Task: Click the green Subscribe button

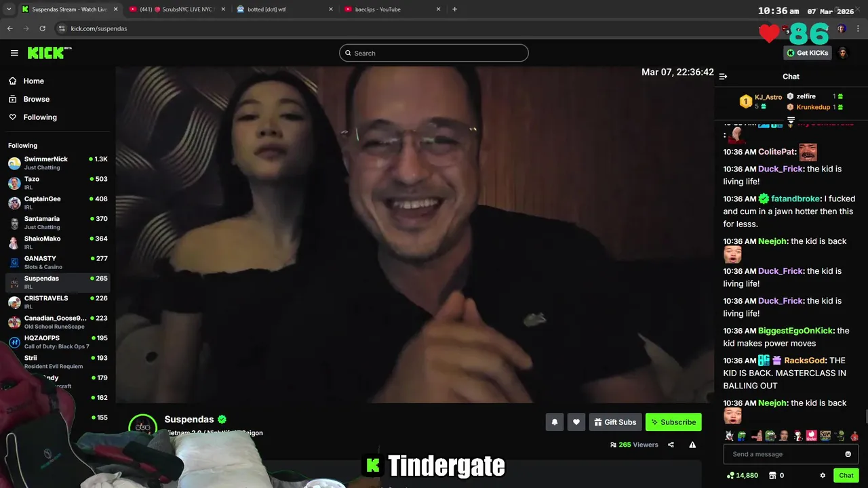Action: point(673,422)
